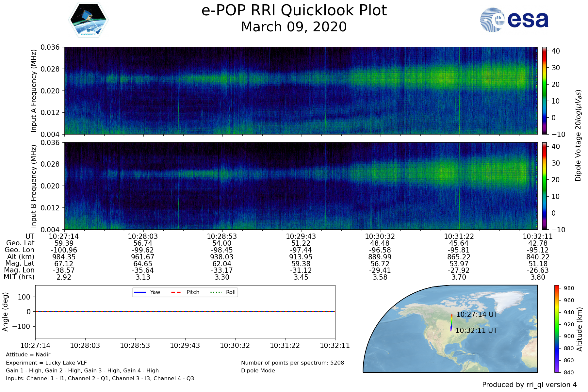Viewport: 588px width, 392px height.
Task: Click the CASSIOPE satellite hexagon logo
Action: pyautogui.click(x=88, y=20)
